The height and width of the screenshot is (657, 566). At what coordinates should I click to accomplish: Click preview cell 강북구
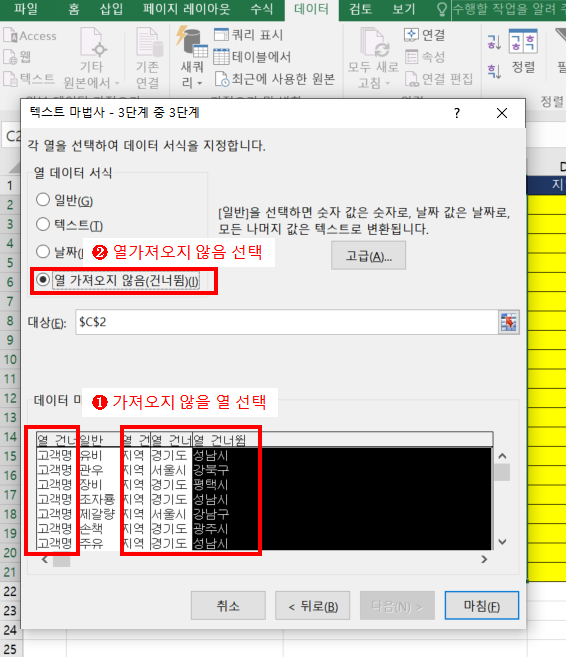(211, 470)
